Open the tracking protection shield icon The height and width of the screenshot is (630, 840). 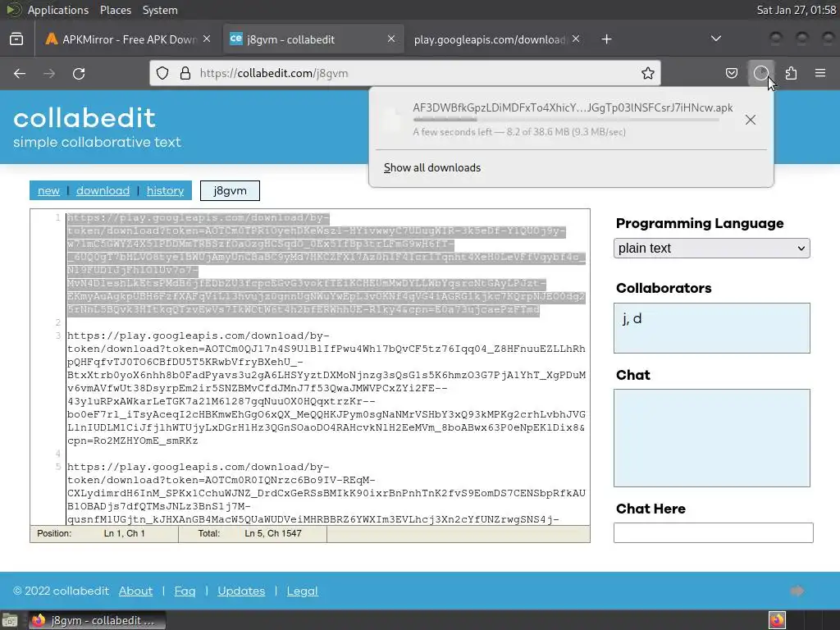[162, 73]
